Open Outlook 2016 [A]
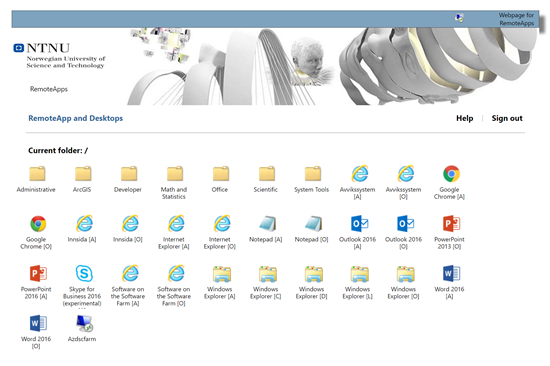550x366 pixels. [x=358, y=232]
